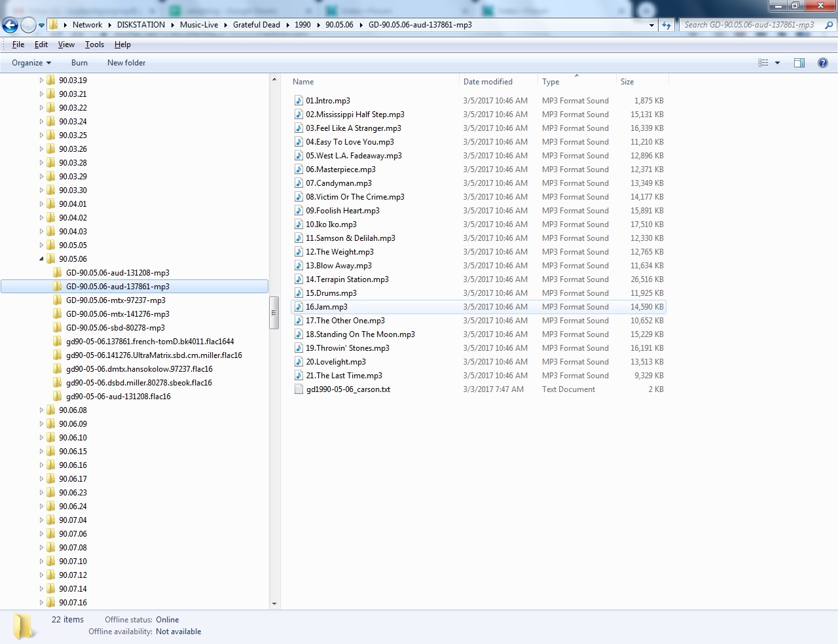
Task: Click the 03.Feel Like A Stranger.mp3 icon
Action: 299,128
